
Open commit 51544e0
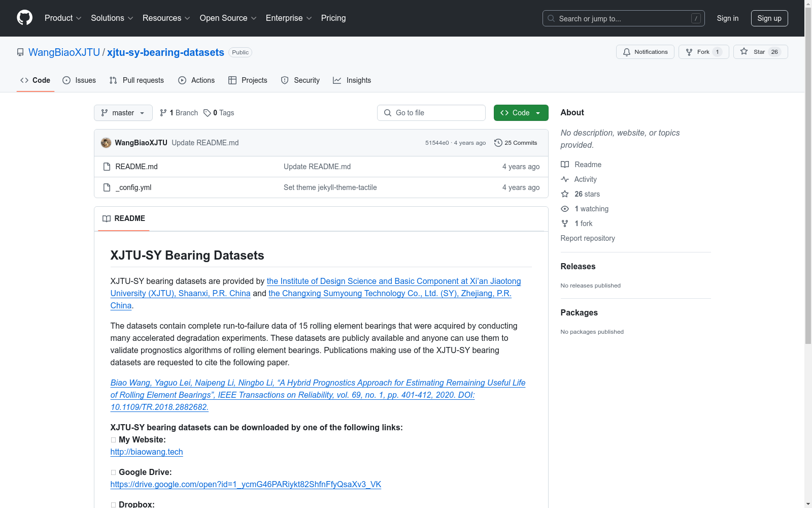[x=437, y=143]
